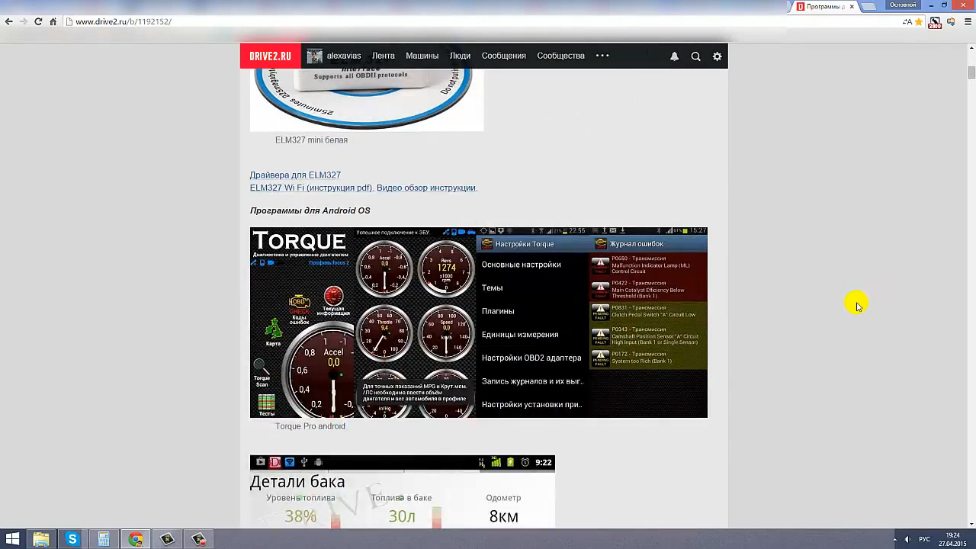Screen dimensions: 976x549
Task: Open the Torque Pro android screenshot image
Action: coord(479,322)
